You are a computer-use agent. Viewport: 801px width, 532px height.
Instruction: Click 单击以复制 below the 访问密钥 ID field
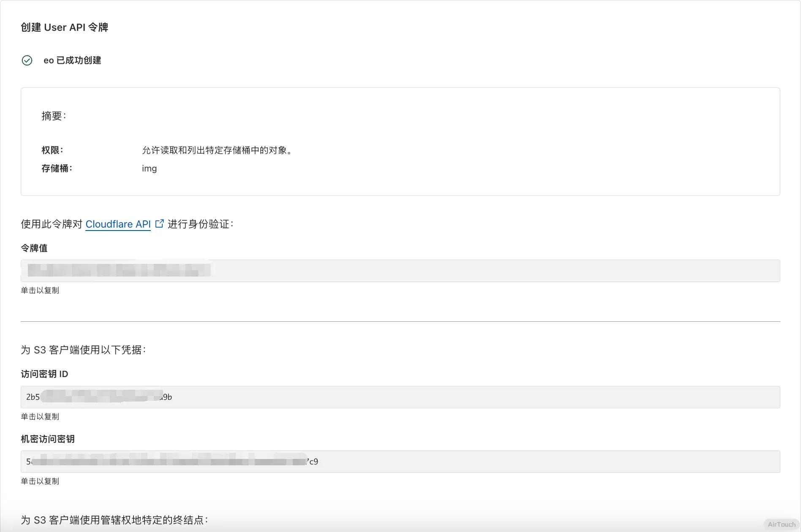40,417
